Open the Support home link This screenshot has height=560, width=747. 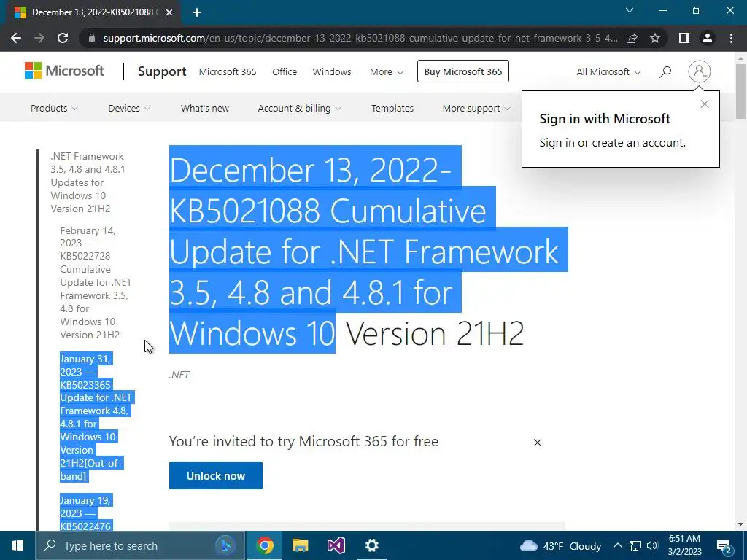[162, 71]
